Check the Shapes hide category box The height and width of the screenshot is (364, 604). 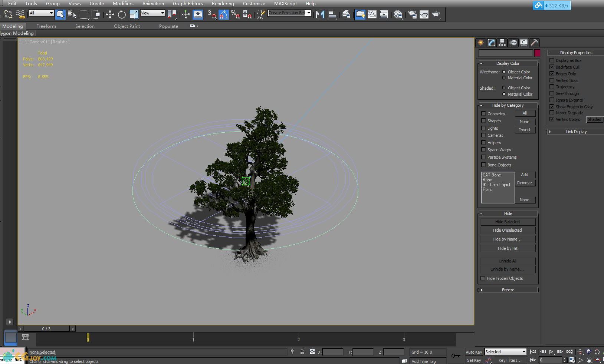coord(483,121)
